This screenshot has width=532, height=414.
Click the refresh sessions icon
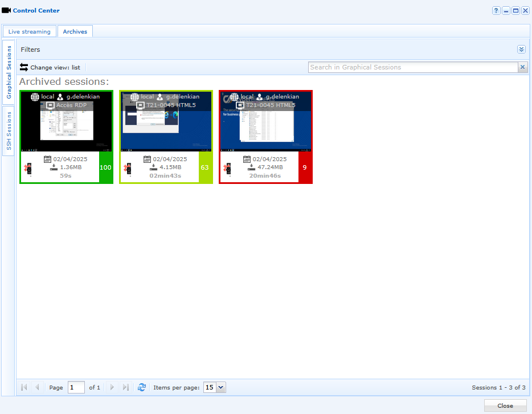[142, 387]
